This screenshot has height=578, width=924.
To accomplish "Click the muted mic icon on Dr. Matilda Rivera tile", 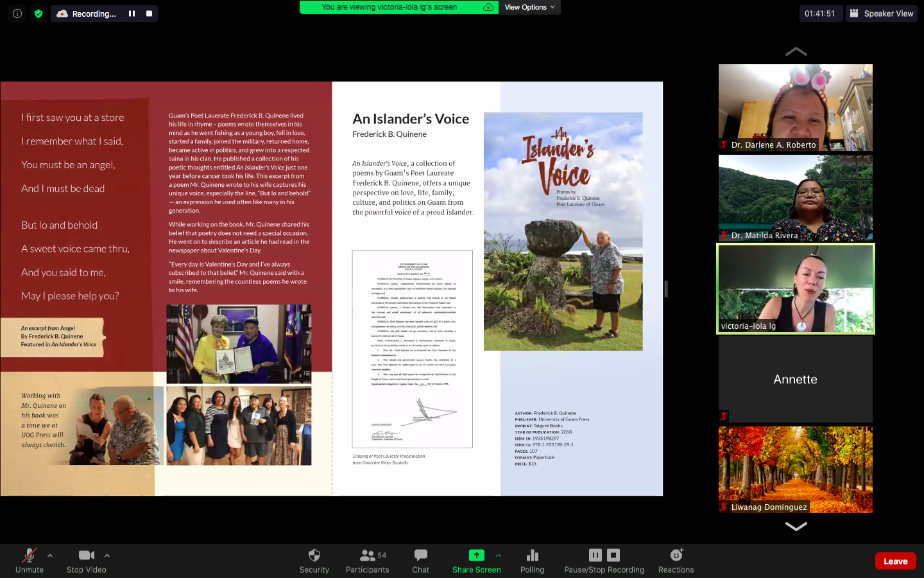I will 724,235.
